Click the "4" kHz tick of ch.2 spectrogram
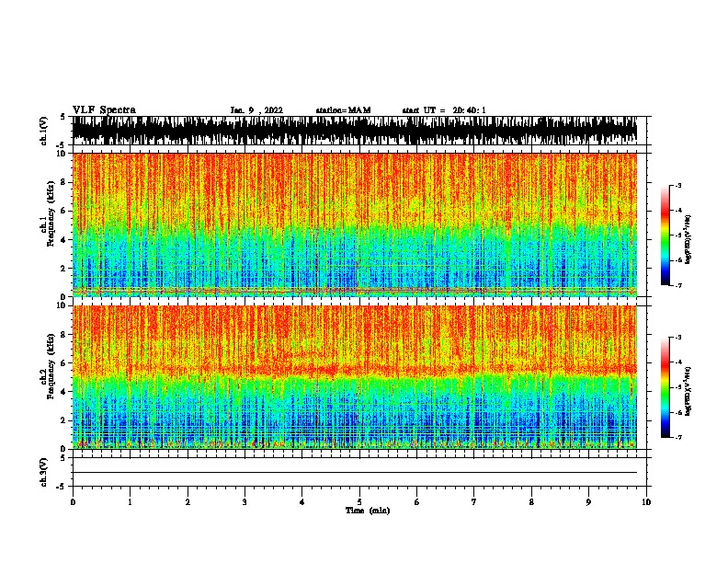This screenshot has height=563, width=728. [64, 392]
